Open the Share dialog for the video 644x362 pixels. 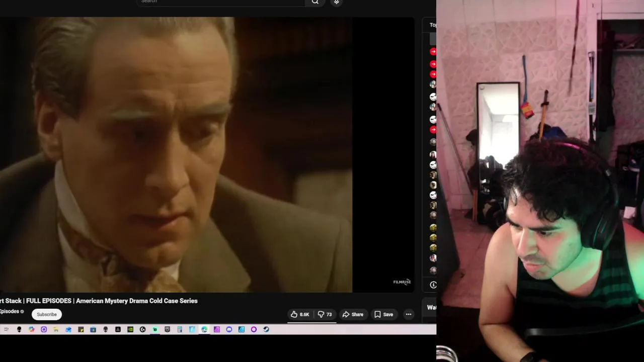(x=353, y=314)
